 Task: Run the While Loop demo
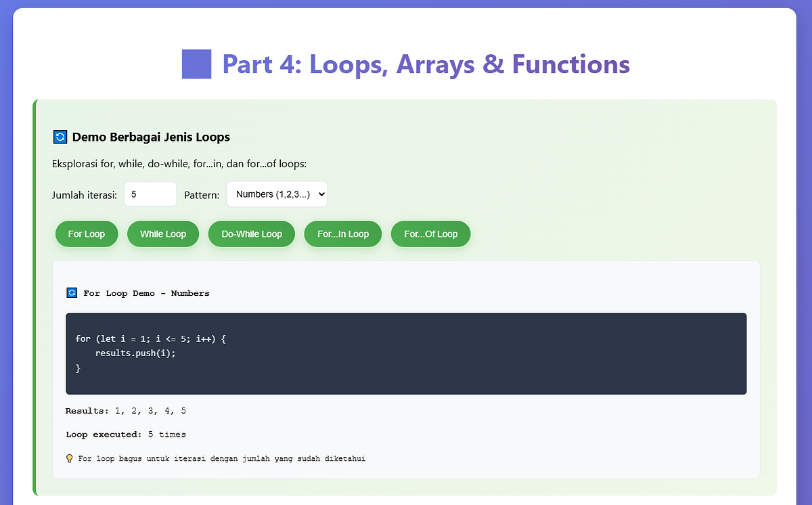pyautogui.click(x=163, y=234)
